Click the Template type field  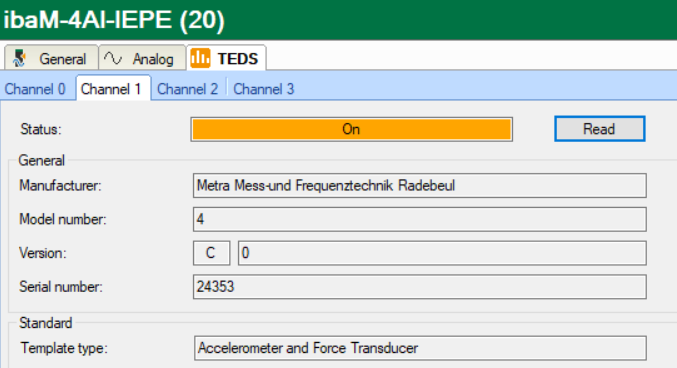click(420, 348)
